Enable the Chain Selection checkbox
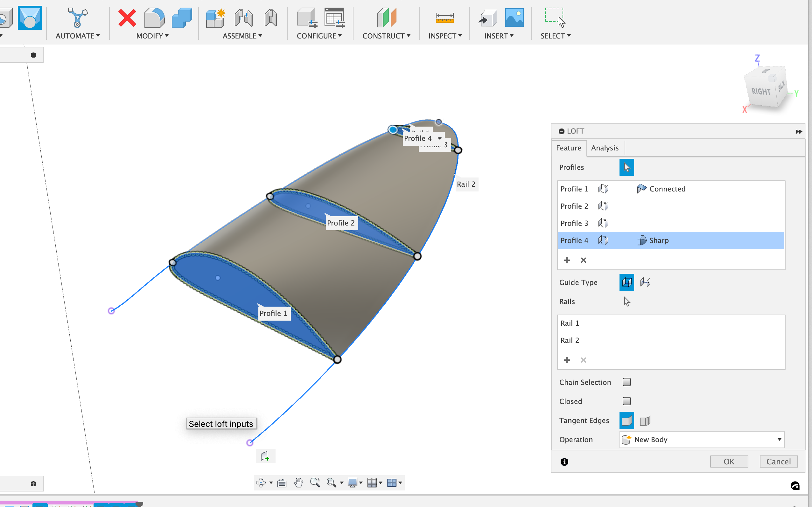Image resolution: width=812 pixels, height=507 pixels. [626, 382]
